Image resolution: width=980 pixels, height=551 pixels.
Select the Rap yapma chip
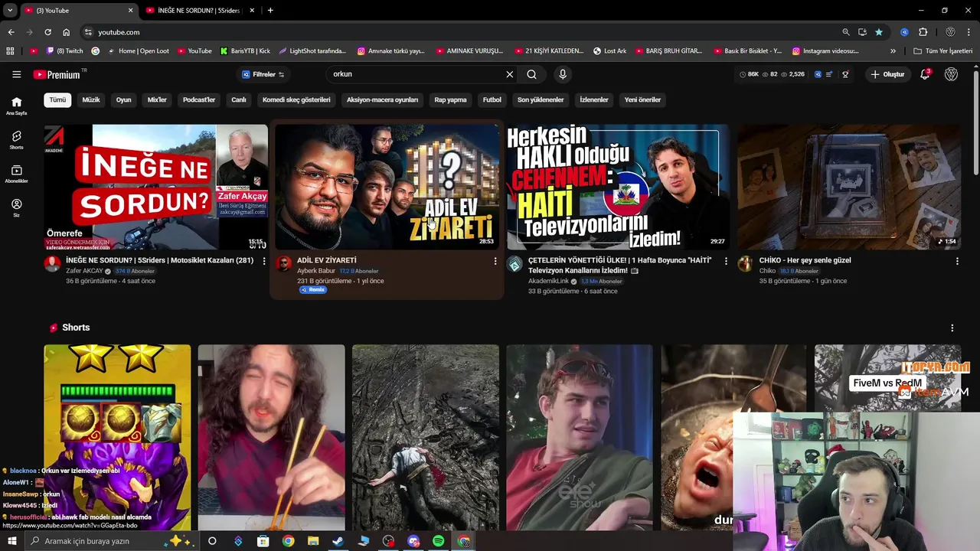(450, 99)
